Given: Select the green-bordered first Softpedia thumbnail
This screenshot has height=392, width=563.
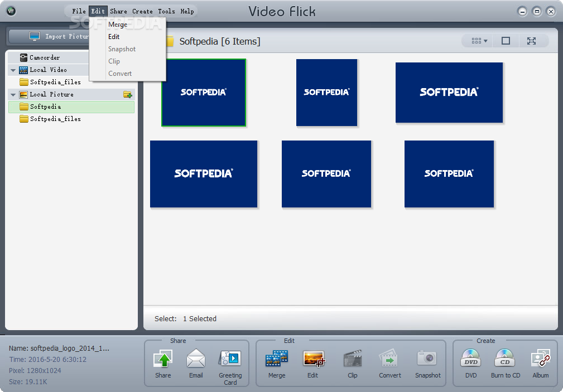Looking at the screenshot, I should click(204, 93).
